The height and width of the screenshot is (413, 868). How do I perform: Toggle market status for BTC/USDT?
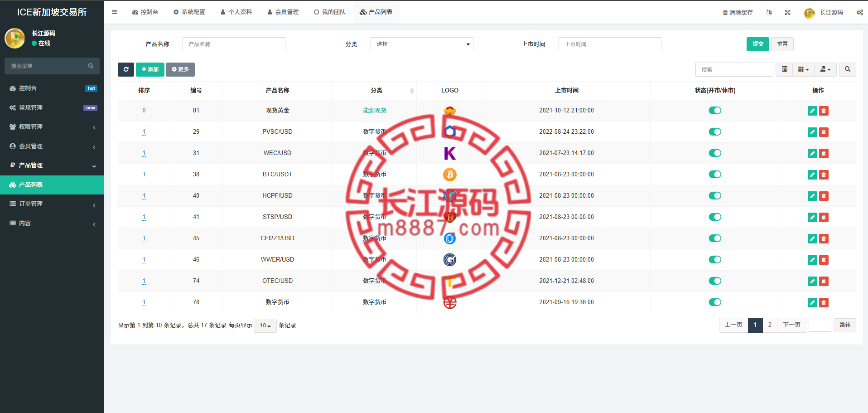click(x=715, y=175)
